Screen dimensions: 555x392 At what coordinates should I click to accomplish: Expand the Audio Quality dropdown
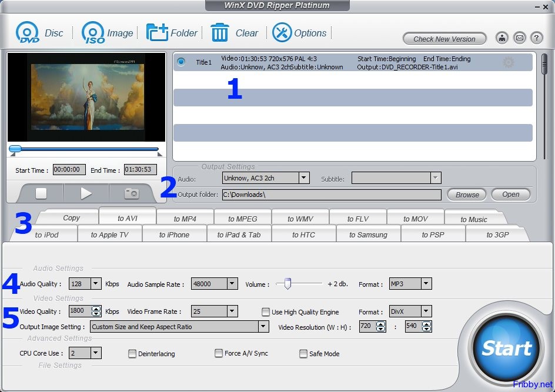coord(96,283)
